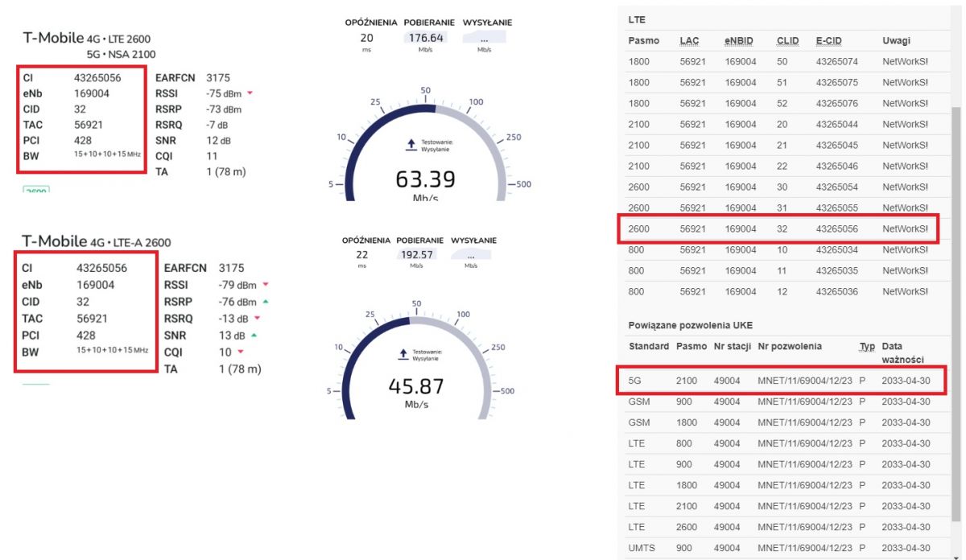Screen dimensions: 966x560
Task: Click the CQI value 11
Action: [212, 156]
